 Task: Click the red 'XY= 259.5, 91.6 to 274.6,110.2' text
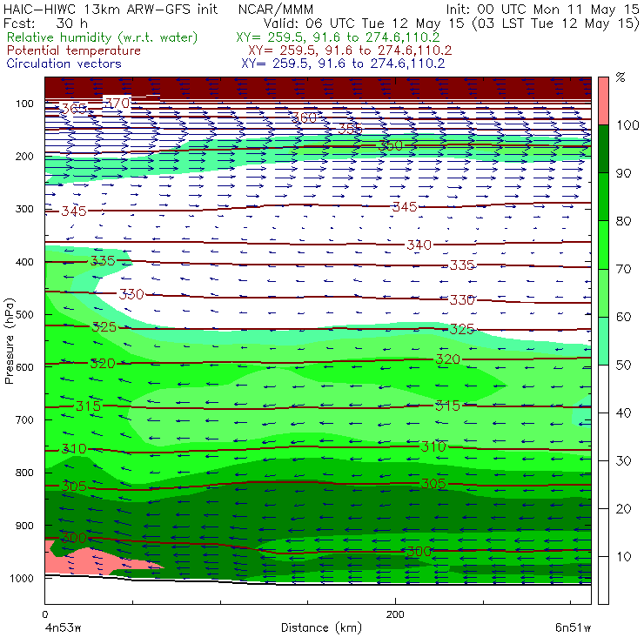tap(350, 50)
